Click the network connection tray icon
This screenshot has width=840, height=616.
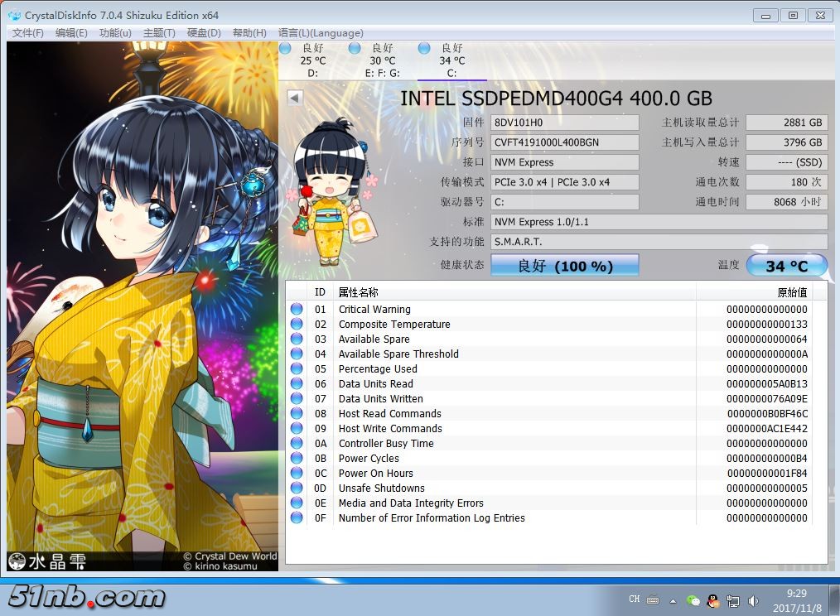pyautogui.click(x=733, y=600)
